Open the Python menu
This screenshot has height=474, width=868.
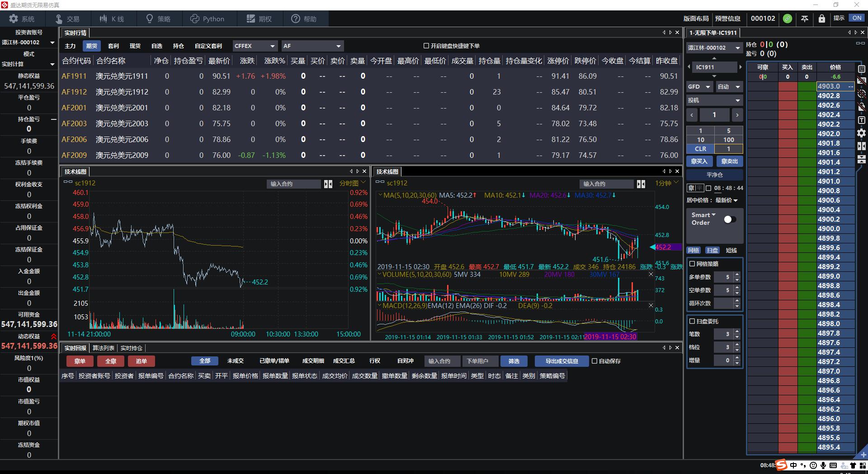coord(207,19)
